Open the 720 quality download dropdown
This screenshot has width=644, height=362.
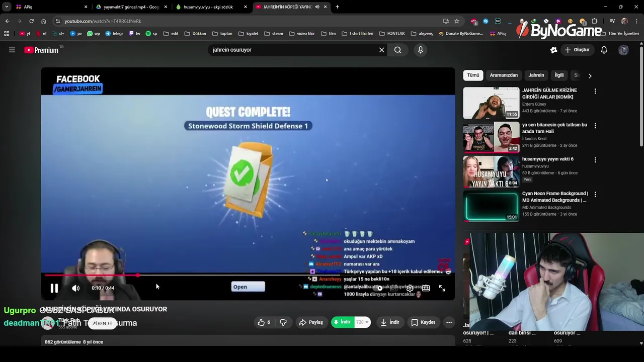click(x=362, y=322)
